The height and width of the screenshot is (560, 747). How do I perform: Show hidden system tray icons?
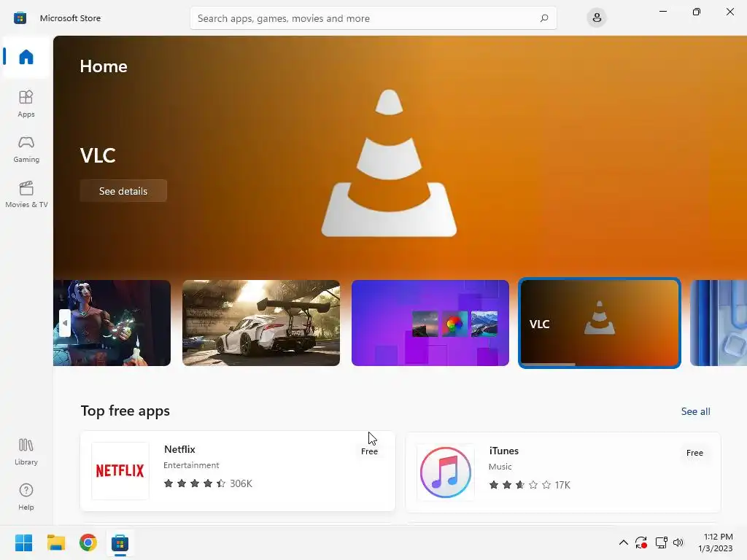coord(623,542)
